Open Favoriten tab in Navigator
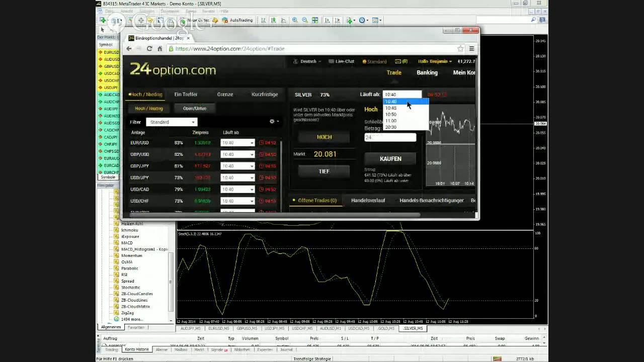 [x=136, y=327]
